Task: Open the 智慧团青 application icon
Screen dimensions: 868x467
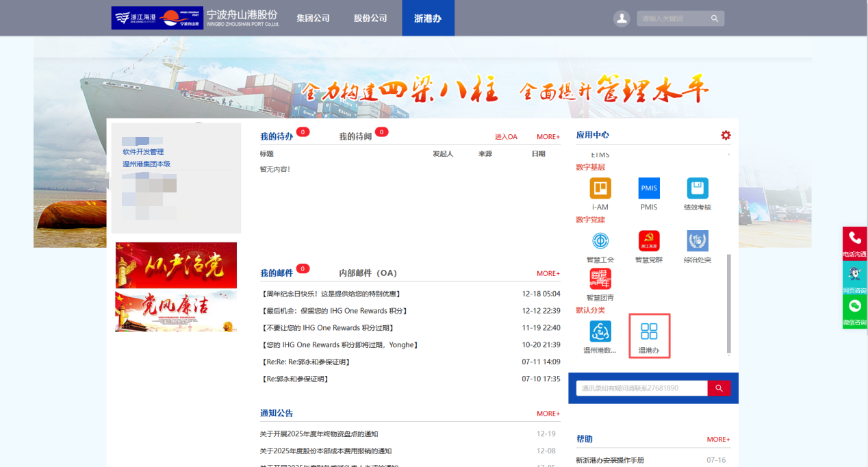Action: click(600, 279)
